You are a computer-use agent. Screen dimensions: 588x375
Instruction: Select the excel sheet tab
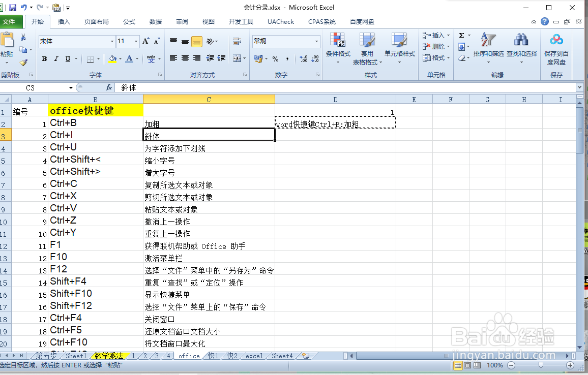(254, 356)
